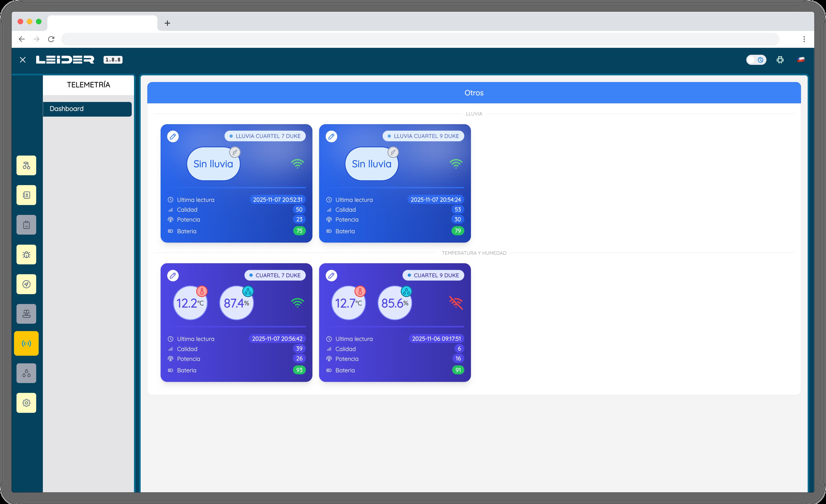Click the Otros section header
This screenshot has height=504, width=826.
pyautogui.click(x=474, y=93)
